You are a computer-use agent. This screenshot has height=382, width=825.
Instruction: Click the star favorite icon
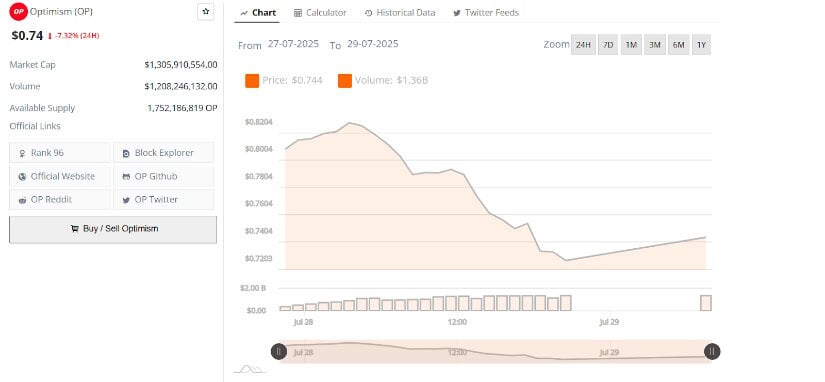[x=205, y=12]
